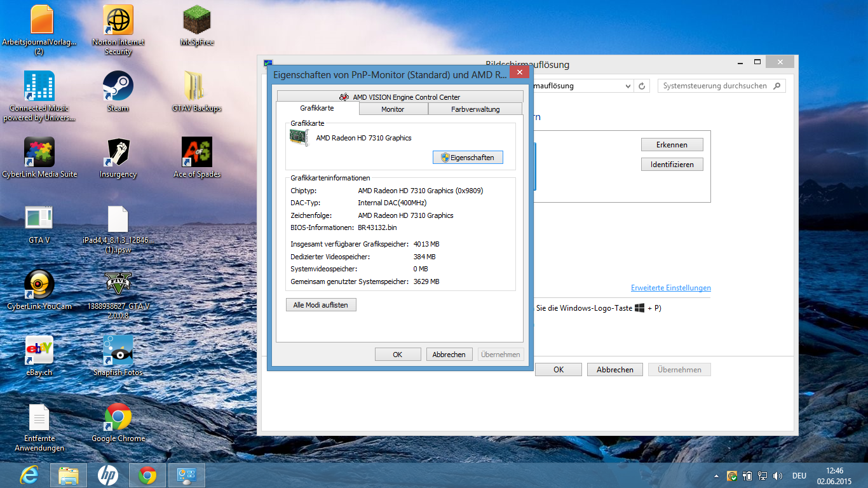
Task: Click the 3629 MB shared memory value
Action: [426, 281]
